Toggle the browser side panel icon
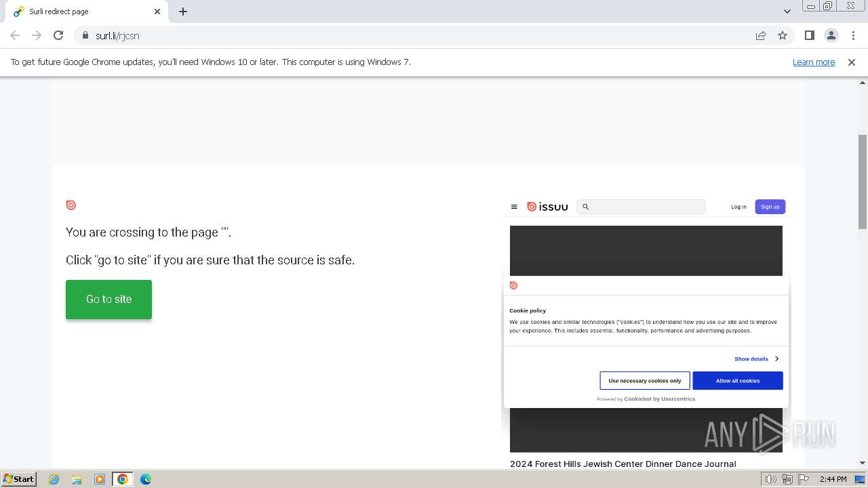The height and width of the screenshot is (488, 868). (809, 35)
